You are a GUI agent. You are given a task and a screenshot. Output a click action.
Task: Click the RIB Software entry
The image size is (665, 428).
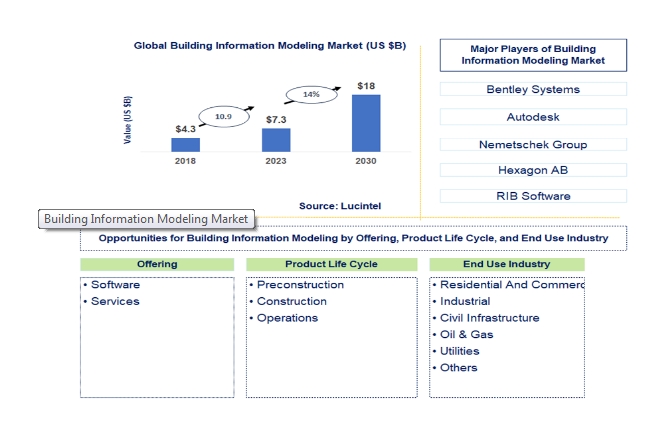point(533,196)
